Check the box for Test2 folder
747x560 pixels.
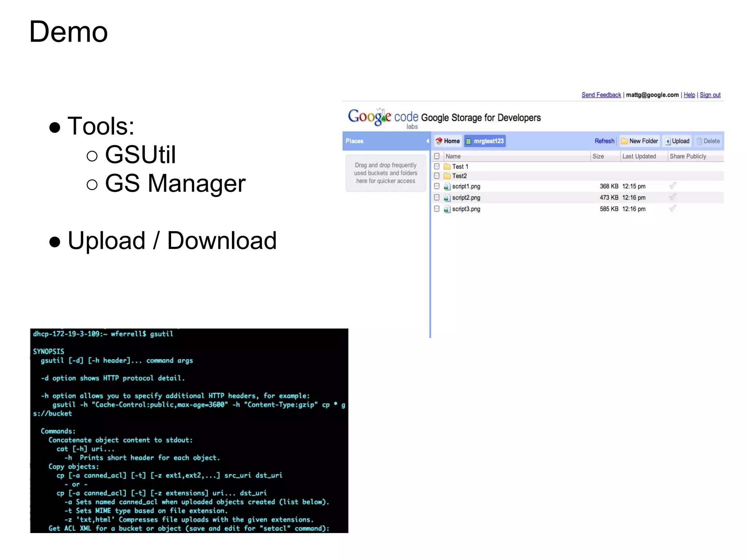click(x=437, y=176)
